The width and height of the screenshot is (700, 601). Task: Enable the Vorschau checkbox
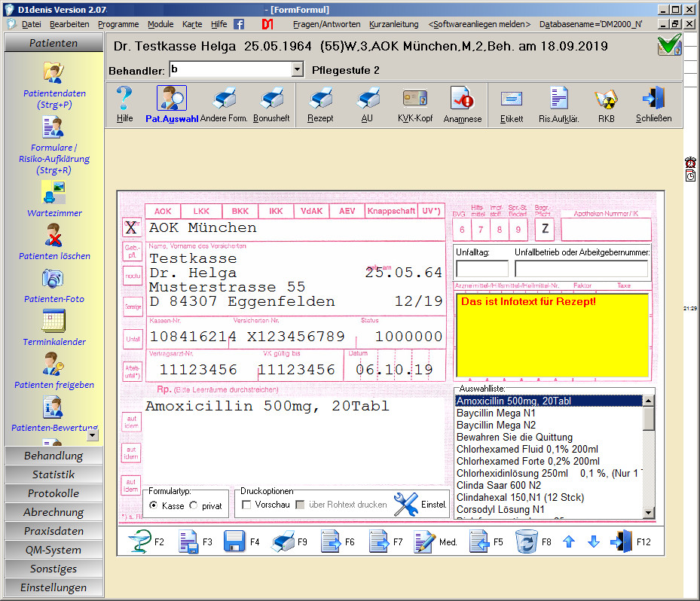246,505
